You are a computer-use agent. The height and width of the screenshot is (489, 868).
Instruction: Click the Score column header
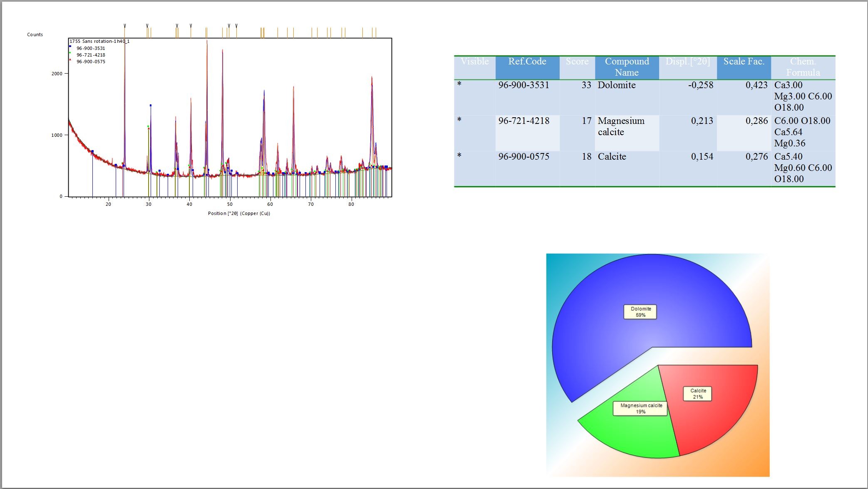577,62
